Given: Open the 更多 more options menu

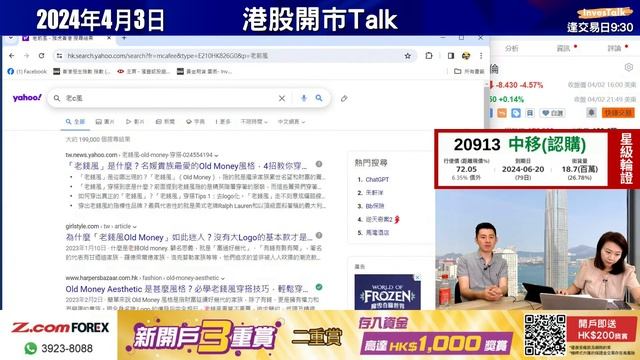Looking at the screenshot, I should tap(223, 122).
